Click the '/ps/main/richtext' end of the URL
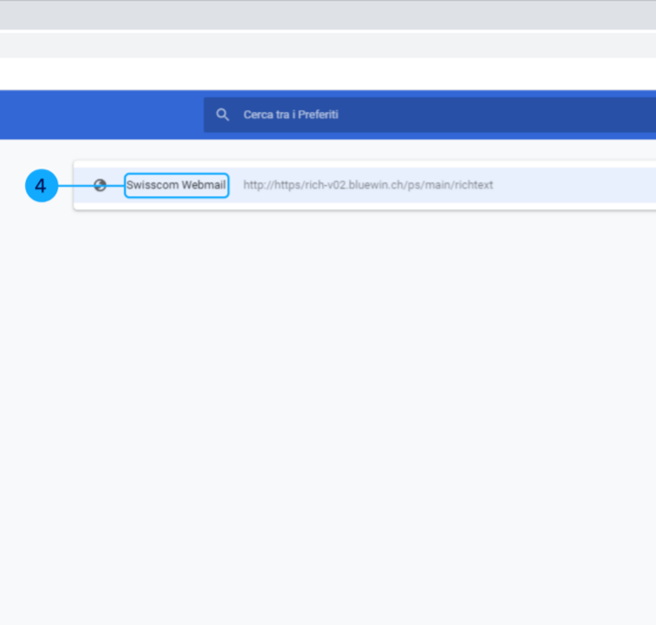Viewport: 656px width, 625px height. coord(453,185)
